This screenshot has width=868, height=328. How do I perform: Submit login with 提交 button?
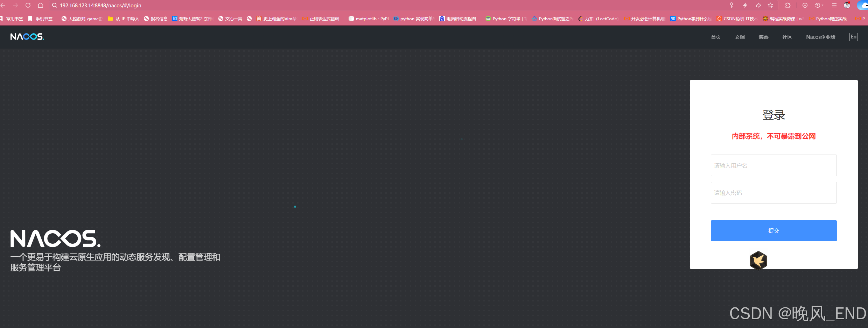[x=773, y=231]
